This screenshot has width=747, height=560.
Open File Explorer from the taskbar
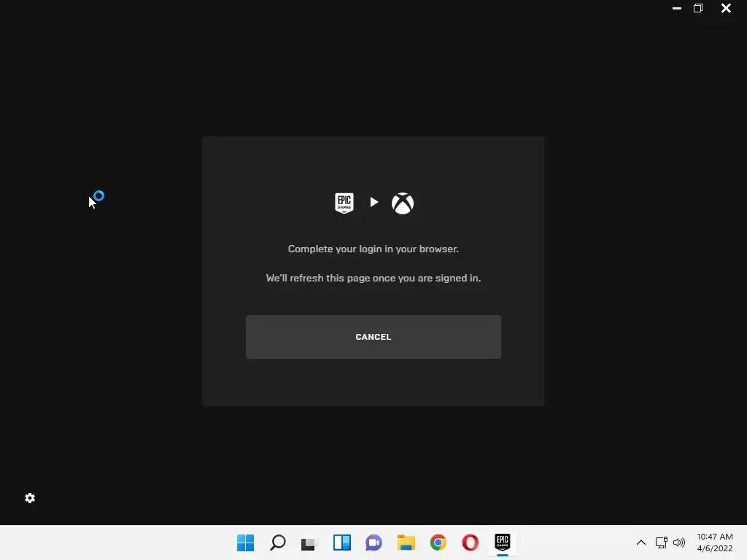pos(406,542)
